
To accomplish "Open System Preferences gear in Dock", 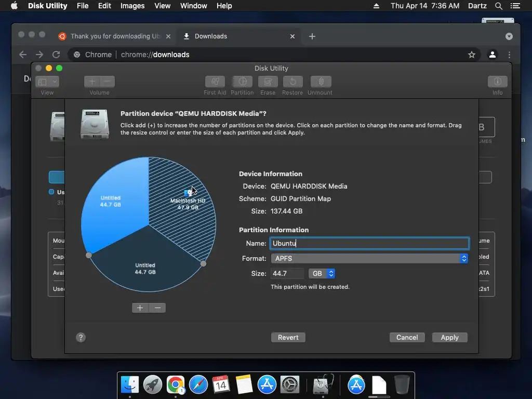I will pyautogui.click(x=289, y=385).
